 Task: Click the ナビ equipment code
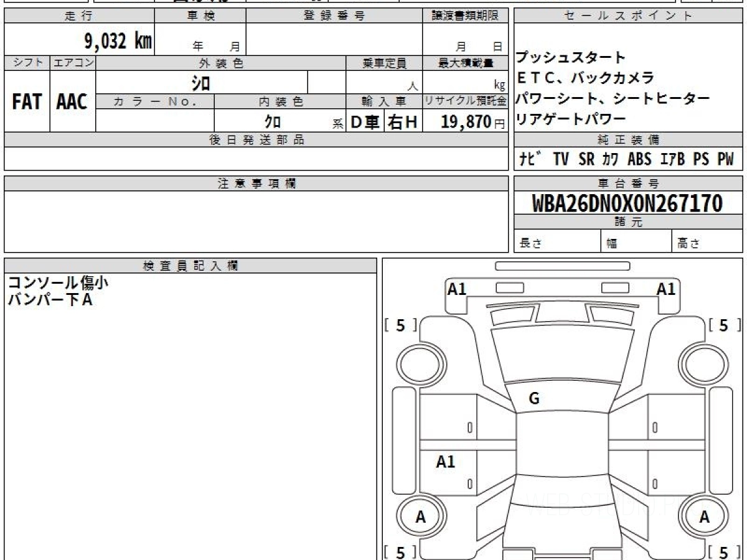pos(530,159)
